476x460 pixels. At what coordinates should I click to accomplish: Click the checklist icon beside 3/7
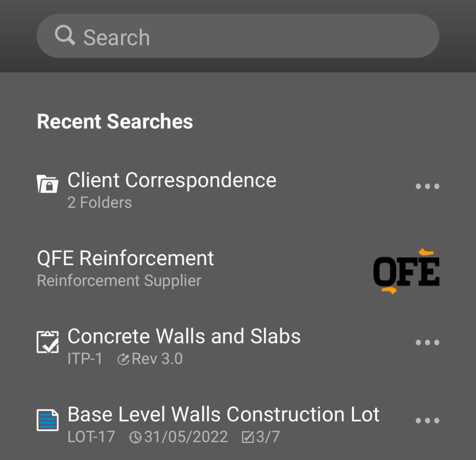point(248,437)
